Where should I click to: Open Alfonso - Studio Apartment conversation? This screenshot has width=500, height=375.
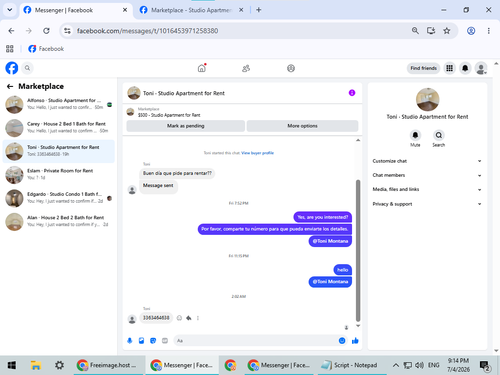[59, 104]
